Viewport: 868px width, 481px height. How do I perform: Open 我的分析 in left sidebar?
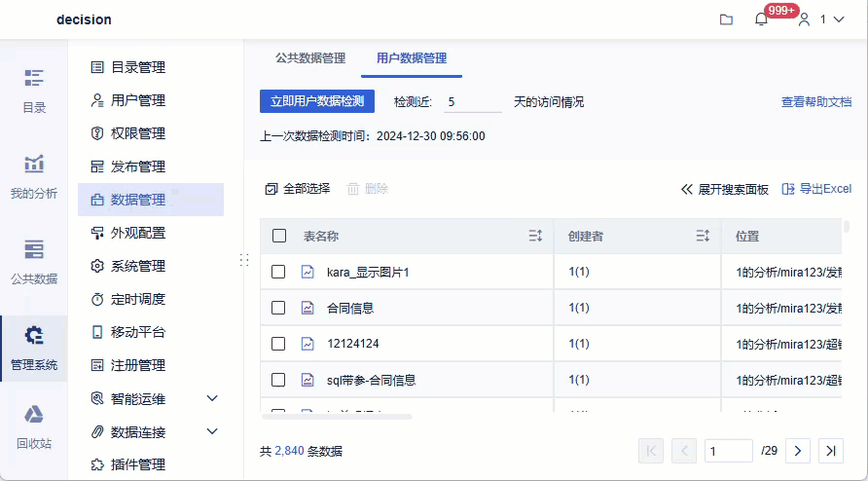[34, 176]
